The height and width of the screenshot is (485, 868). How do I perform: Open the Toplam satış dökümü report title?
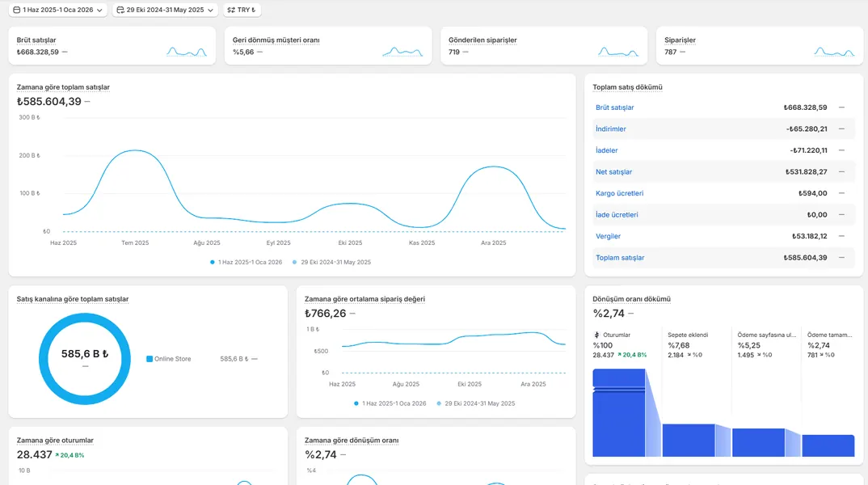[627, 87]
